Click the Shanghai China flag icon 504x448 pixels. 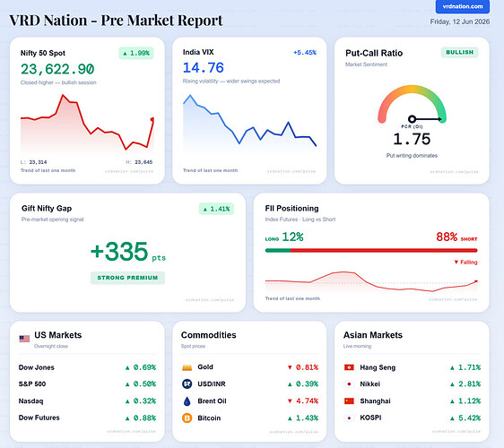(349, 401)
